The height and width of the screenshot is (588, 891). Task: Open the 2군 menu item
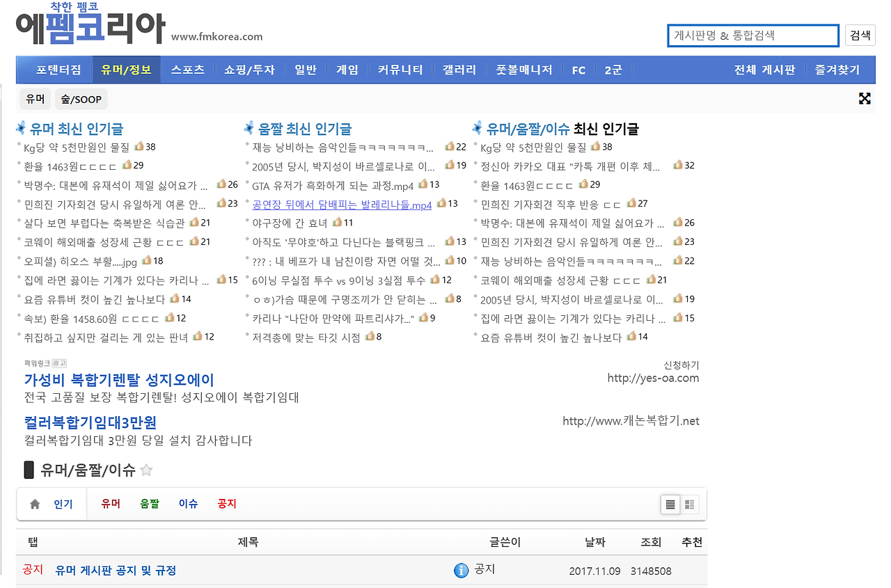(613, 70)
